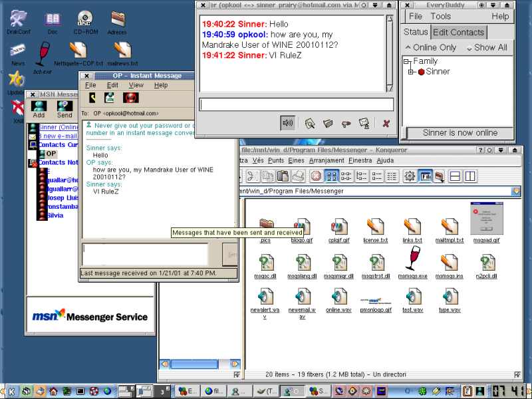Open EveryBuddy File menu
Viewport: 532px width, 399px height.
[x=415, y=16]
